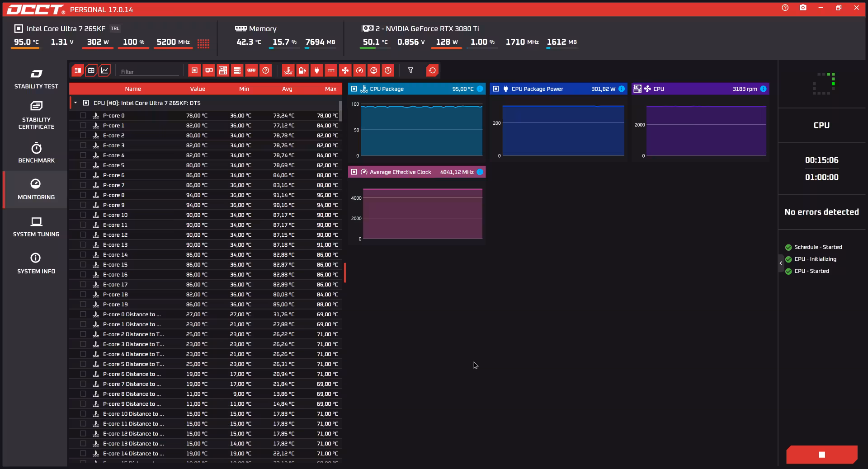
Task: Toggle the battery charge type filter
Action: (302, 70)
